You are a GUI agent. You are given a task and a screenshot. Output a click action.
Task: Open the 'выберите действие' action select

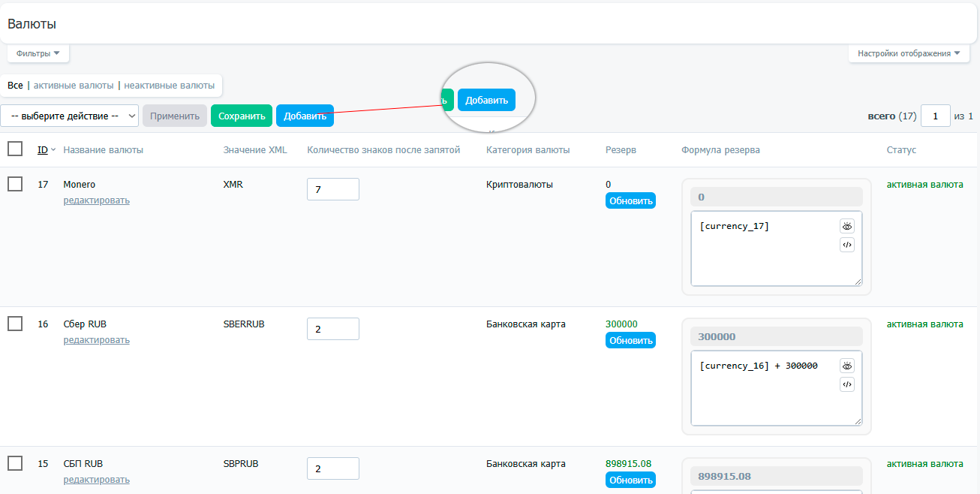(x=69, y=116)
